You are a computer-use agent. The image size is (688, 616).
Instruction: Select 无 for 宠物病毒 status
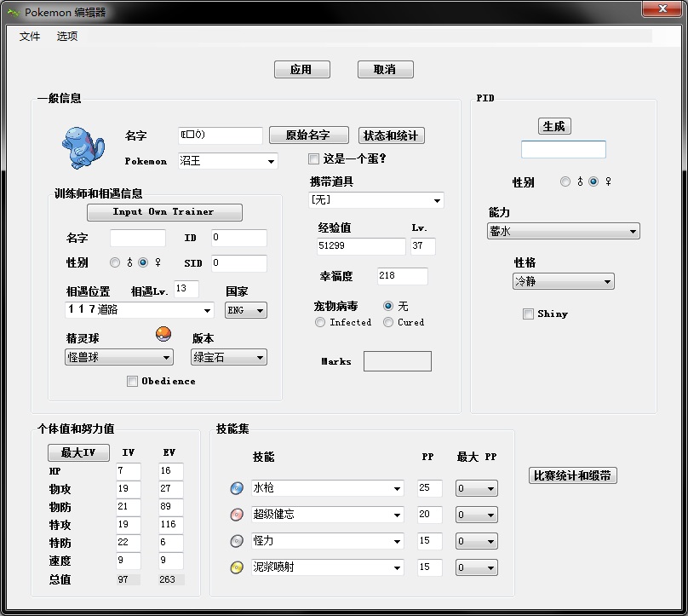tap(388, 306)
